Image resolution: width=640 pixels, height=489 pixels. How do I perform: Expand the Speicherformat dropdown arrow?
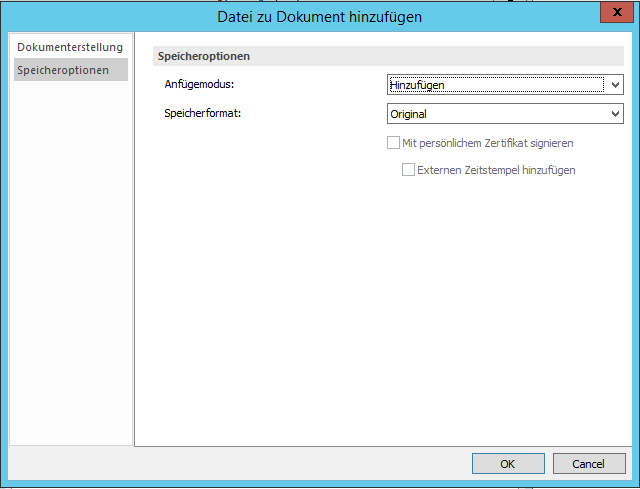click(x=615, y=114)
